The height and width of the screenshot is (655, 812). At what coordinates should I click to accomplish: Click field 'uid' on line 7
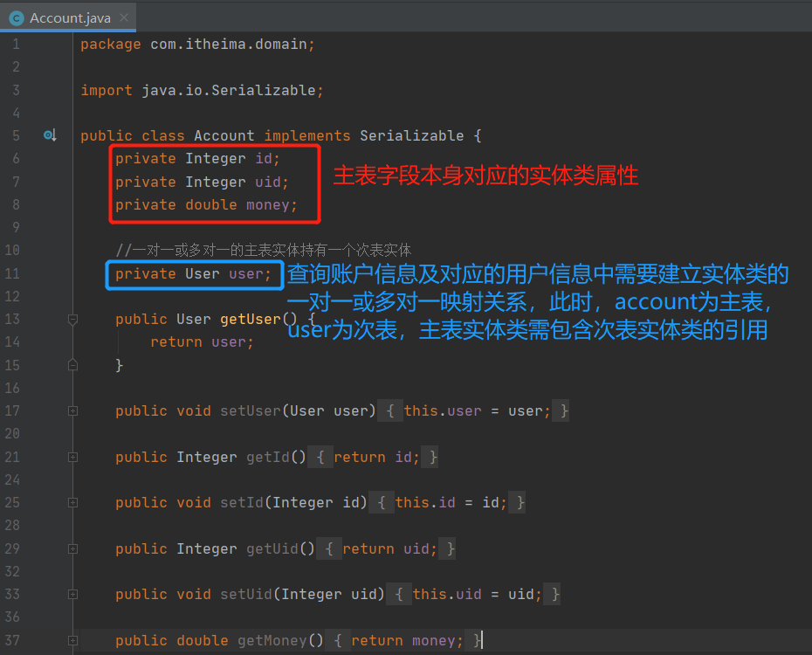(268, 182)
